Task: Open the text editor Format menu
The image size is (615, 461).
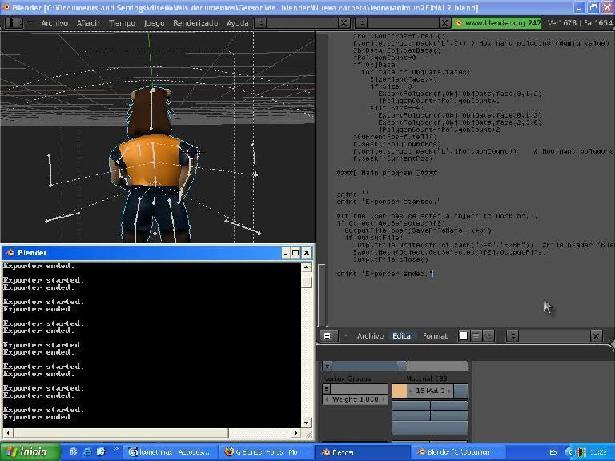Action: point(435,336)
